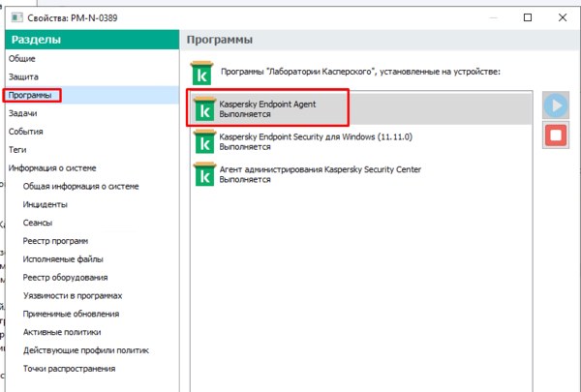This screenshot has height=392, width=581.
Task: Open the Реестр программ subsection
Action: pyautogui.click(x=55, y=241)
